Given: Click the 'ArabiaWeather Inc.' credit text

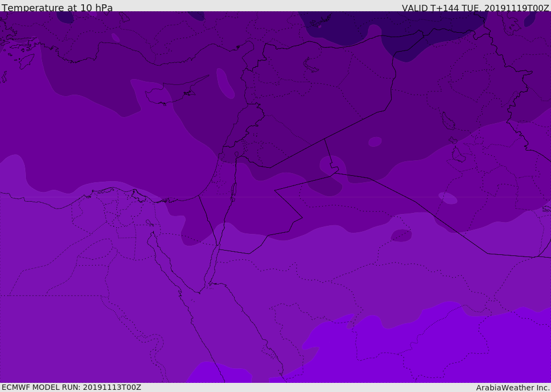Looking at the screenshot, I should click(x=513, y=388).
